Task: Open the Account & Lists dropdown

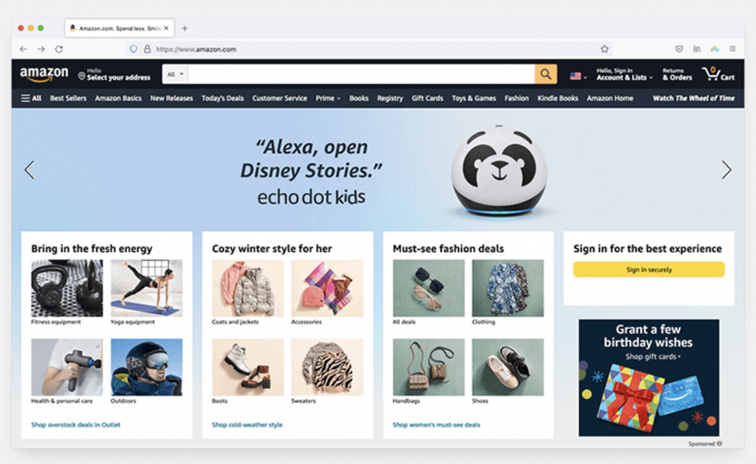Action: click(624, 74)
